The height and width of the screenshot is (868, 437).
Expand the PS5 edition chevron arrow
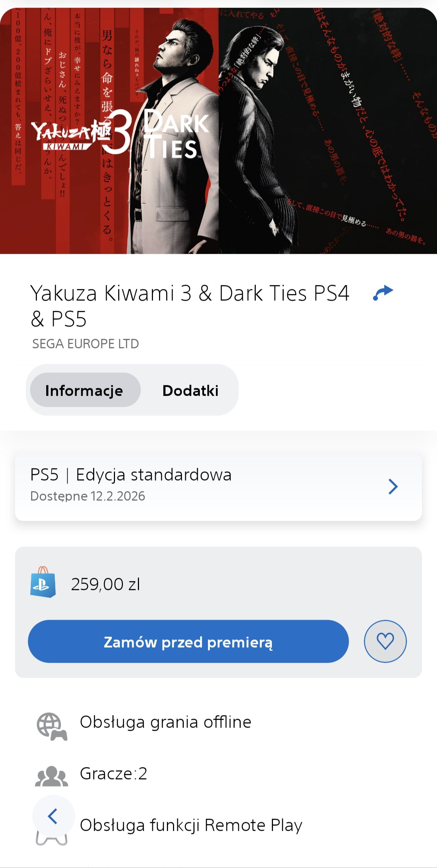tap(393, 486)
